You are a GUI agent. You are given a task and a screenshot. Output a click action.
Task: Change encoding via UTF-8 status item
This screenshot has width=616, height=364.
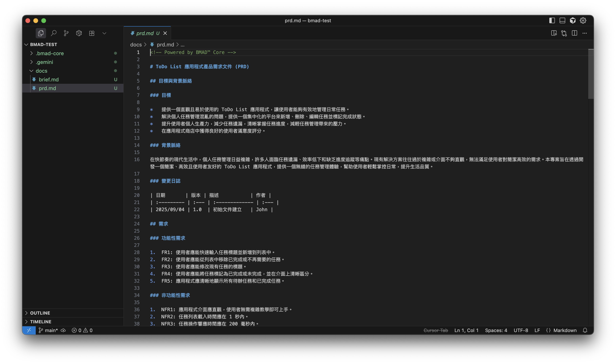(521, 330)
